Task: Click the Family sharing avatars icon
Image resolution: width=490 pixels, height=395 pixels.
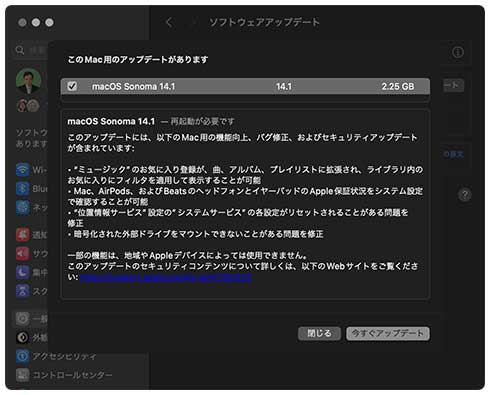Action: 28,106
